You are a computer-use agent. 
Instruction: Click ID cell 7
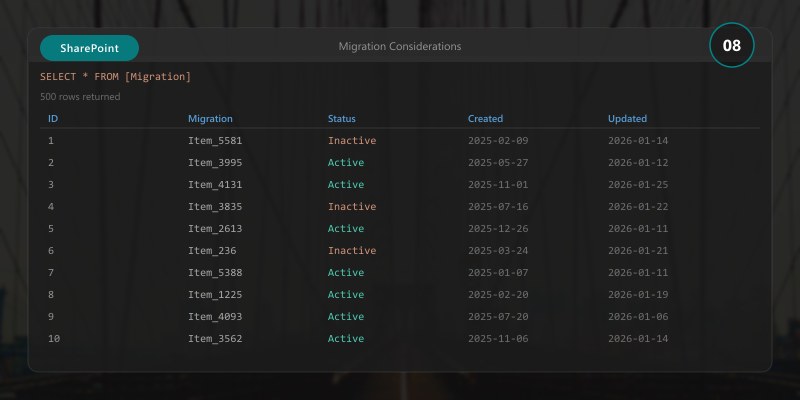(x=51, y=272)
